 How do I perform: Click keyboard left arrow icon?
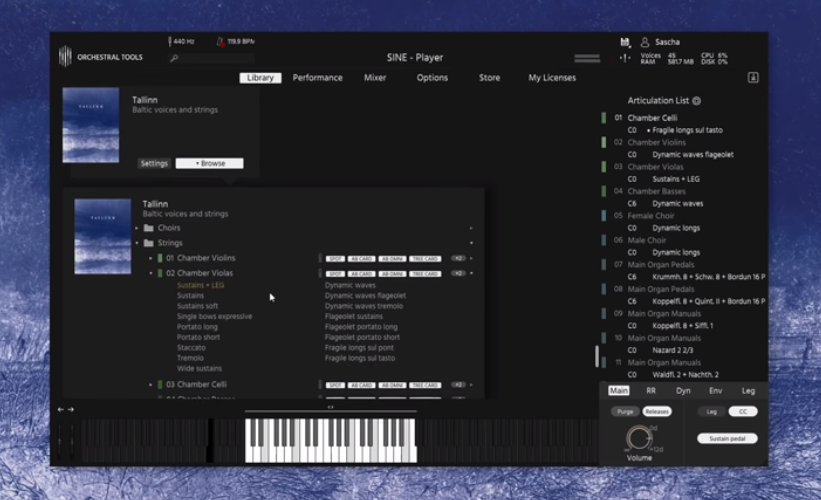(x=61, y=409)
